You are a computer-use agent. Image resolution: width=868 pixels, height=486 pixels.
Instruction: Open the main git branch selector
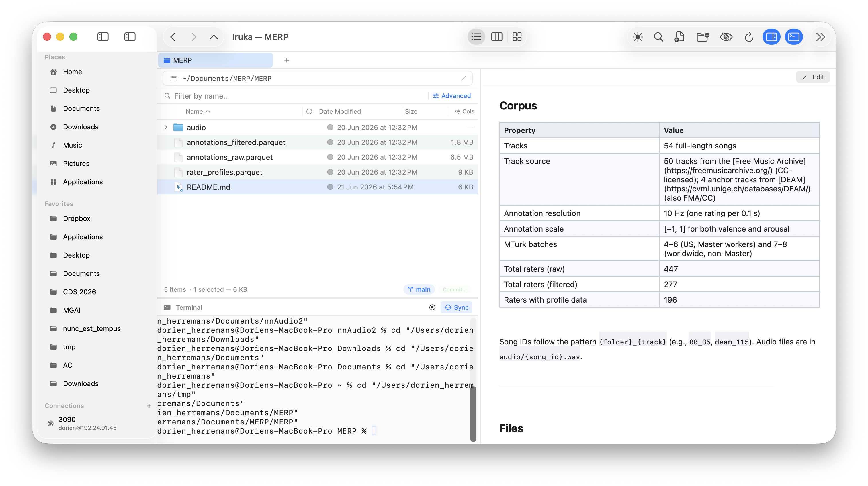click(x=419, y=289)
